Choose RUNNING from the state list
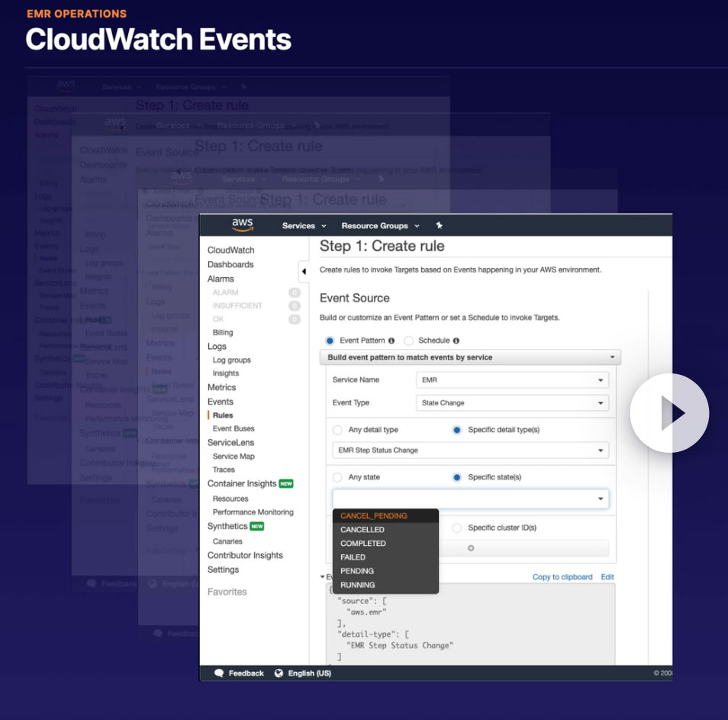 click(385, 585)
